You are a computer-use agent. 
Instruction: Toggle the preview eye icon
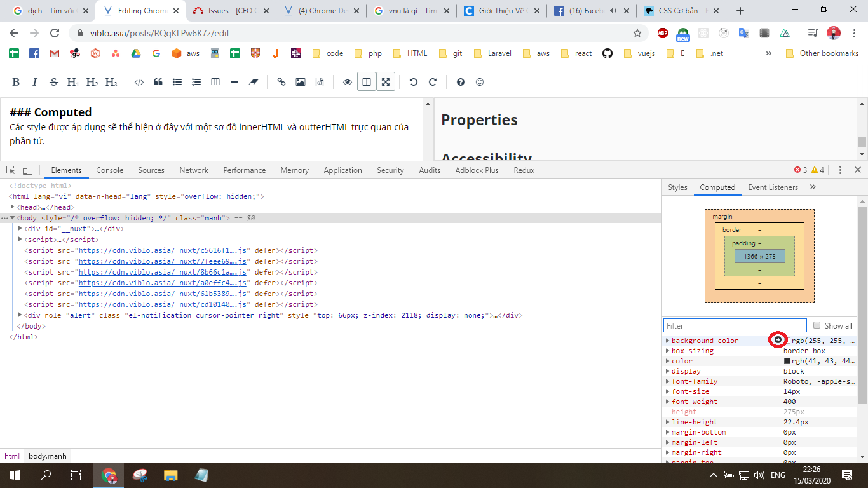pos(348,82)
